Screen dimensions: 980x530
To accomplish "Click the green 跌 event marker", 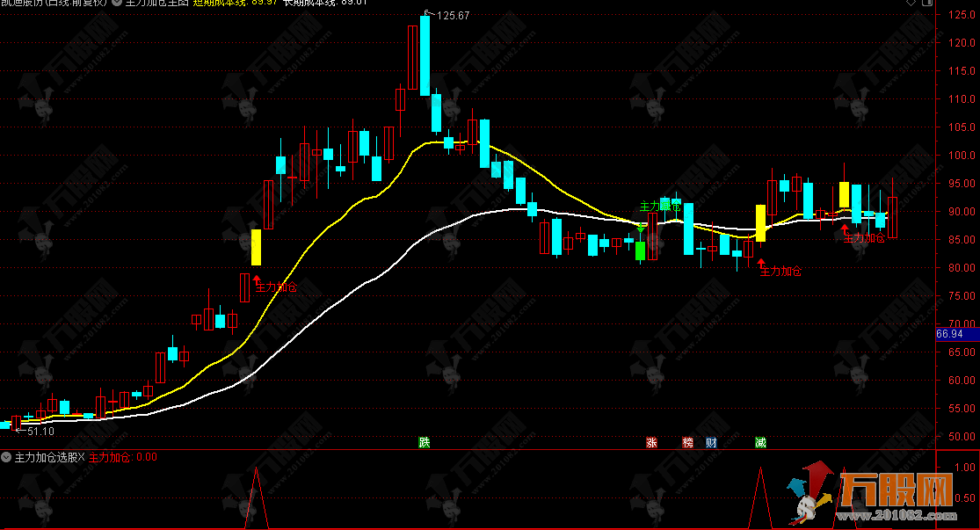I will point(425,442).
